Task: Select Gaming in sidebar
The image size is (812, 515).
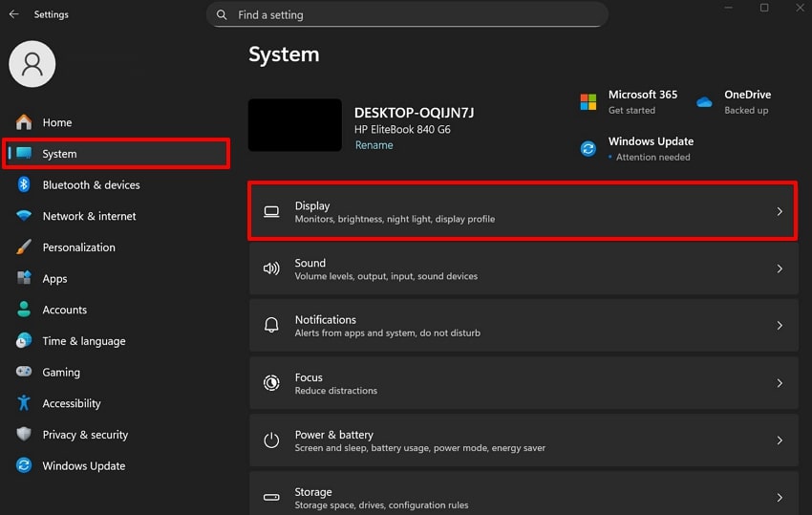Action: click(117, 372)
